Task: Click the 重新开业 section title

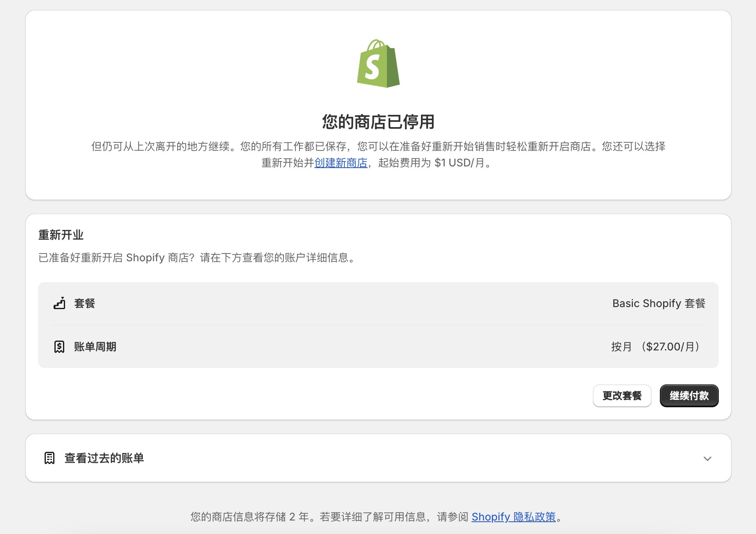Action: click(x=61, y=235)
